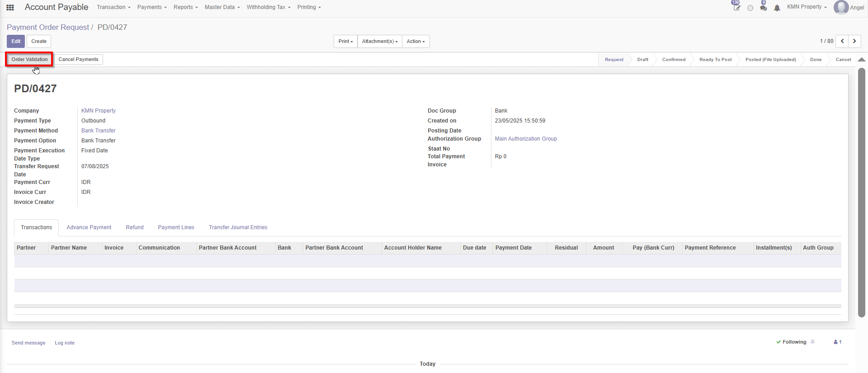The height and width of the screenshot is (373, 868).
Task: Click the transactions table horizontal scrollbar
Action: [x=428, y=306]
